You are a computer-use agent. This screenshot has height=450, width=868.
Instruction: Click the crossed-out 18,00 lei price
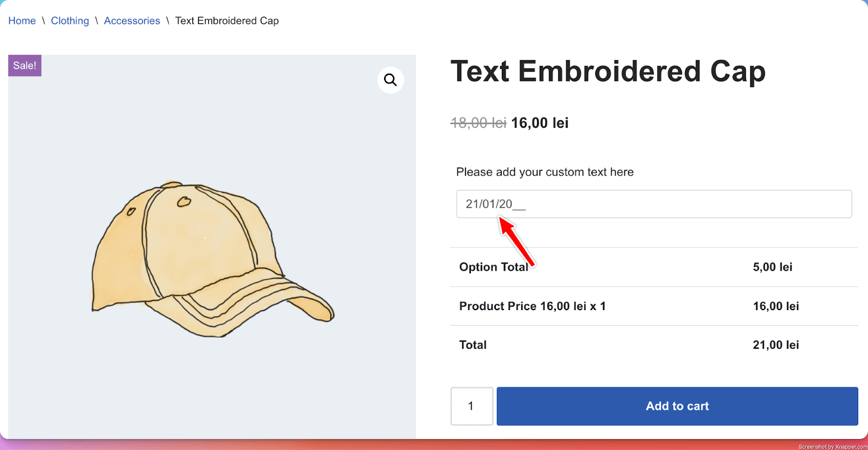coord(478,123)
